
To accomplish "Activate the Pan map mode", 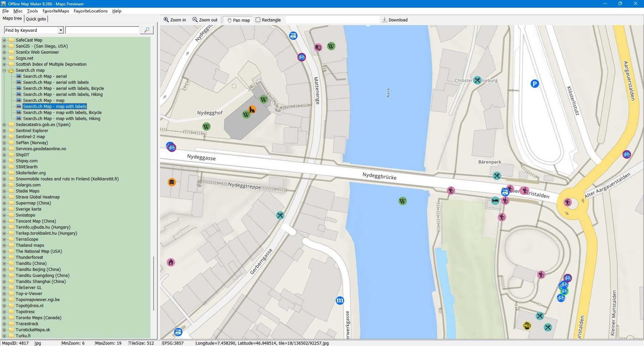I will click(238, 20).
